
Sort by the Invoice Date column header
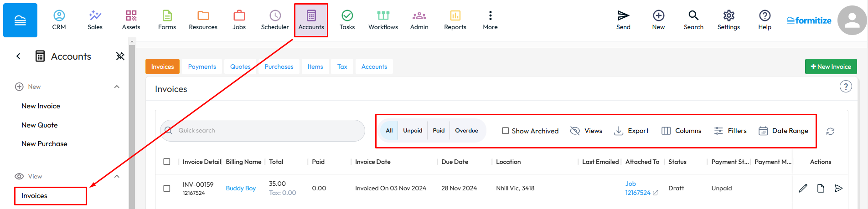tap(372, 162)
